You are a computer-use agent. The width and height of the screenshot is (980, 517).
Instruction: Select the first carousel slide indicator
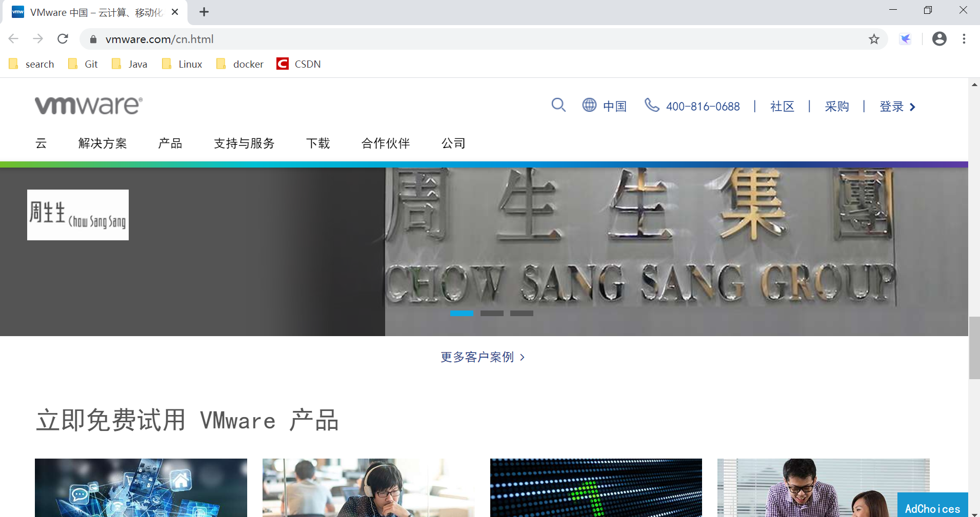(x=461, y=313)
